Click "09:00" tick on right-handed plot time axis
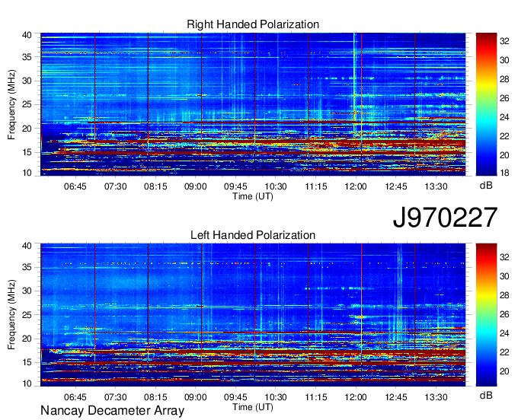The image size is (518, 420). click(195, 186)
